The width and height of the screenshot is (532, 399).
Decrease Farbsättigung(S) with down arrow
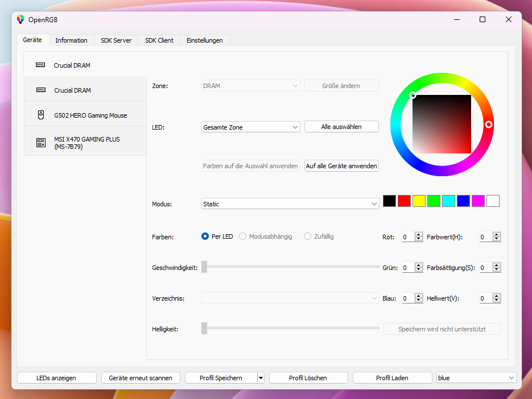click(496, 270)
